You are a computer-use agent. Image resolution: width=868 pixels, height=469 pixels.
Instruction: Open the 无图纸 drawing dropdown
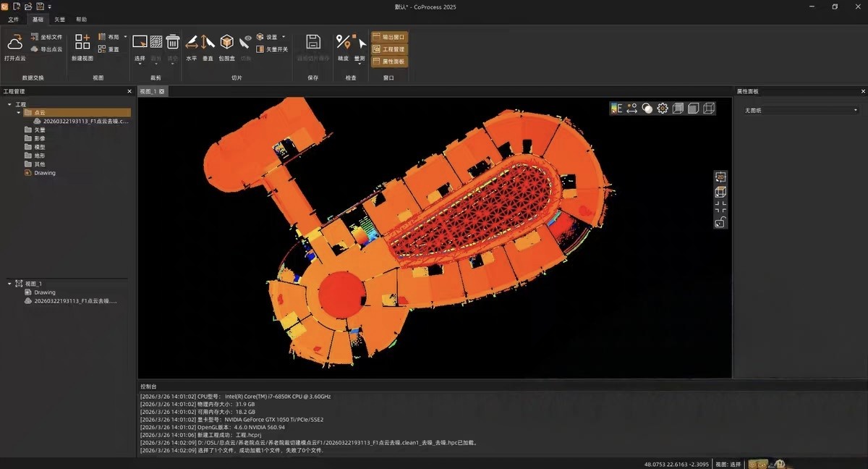(x=801, y=110)
